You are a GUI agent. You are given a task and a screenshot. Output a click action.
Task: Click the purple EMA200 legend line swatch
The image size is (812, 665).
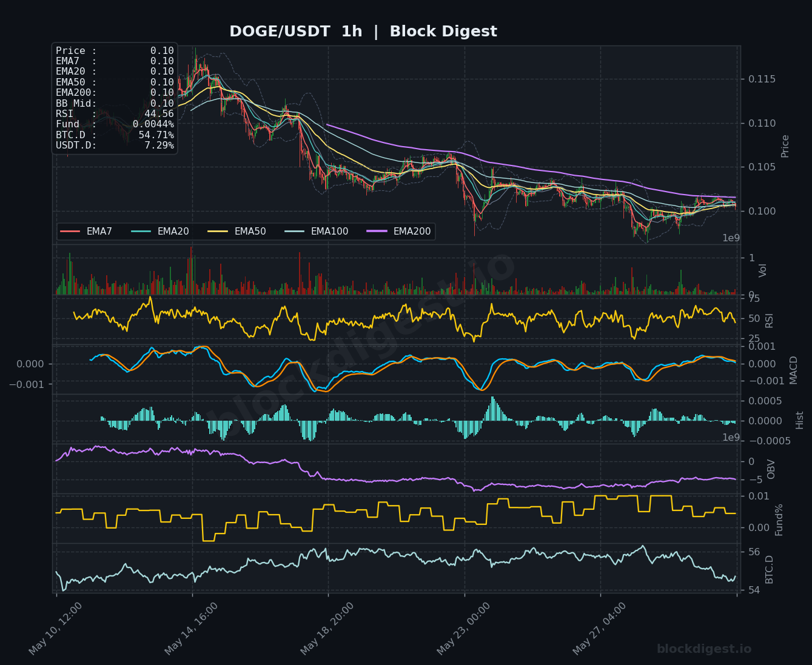click(x=377, y=232)
